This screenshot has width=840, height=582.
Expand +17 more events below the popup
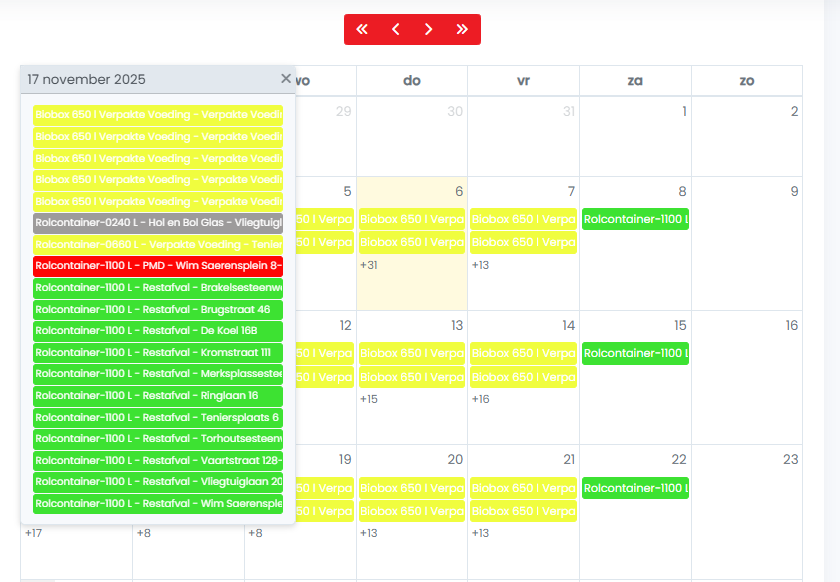click(x=33, y=533)
